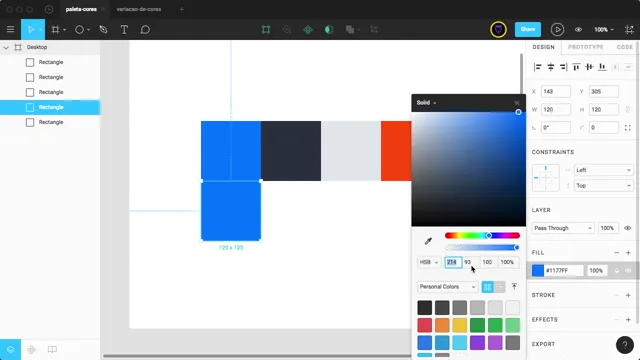This screenshot has height=360, width=640.
Task: Choose the purple swatch in Personal Colors
Action: (477, 343)
